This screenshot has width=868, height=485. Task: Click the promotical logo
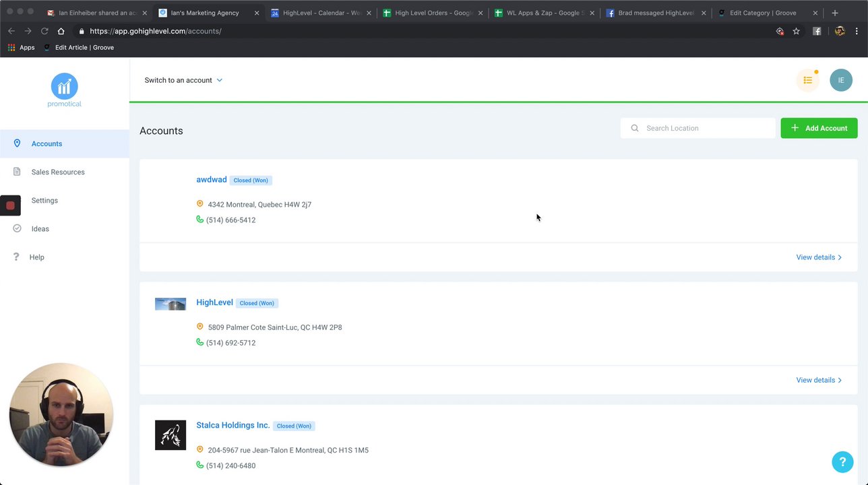(x=65, y=90)
